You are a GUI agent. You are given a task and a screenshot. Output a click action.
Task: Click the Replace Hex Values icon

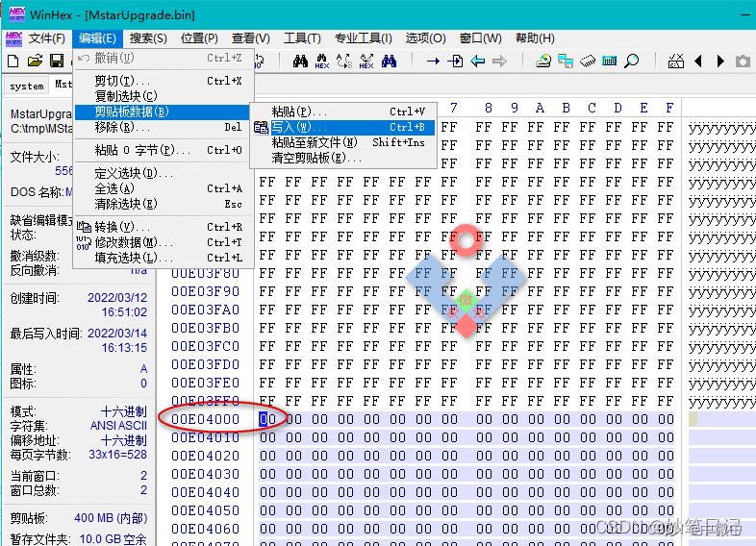366,62
